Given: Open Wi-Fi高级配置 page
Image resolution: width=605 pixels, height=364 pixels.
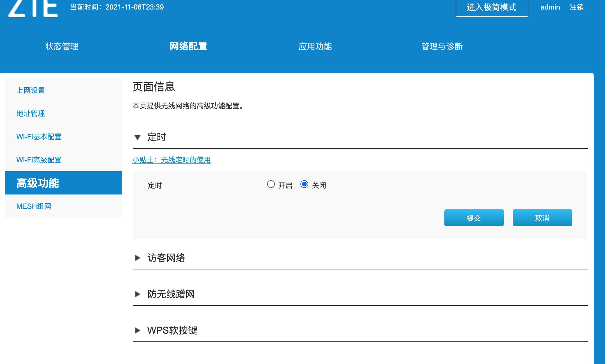Looking at the screenshot, I should [x=39, y=160].
